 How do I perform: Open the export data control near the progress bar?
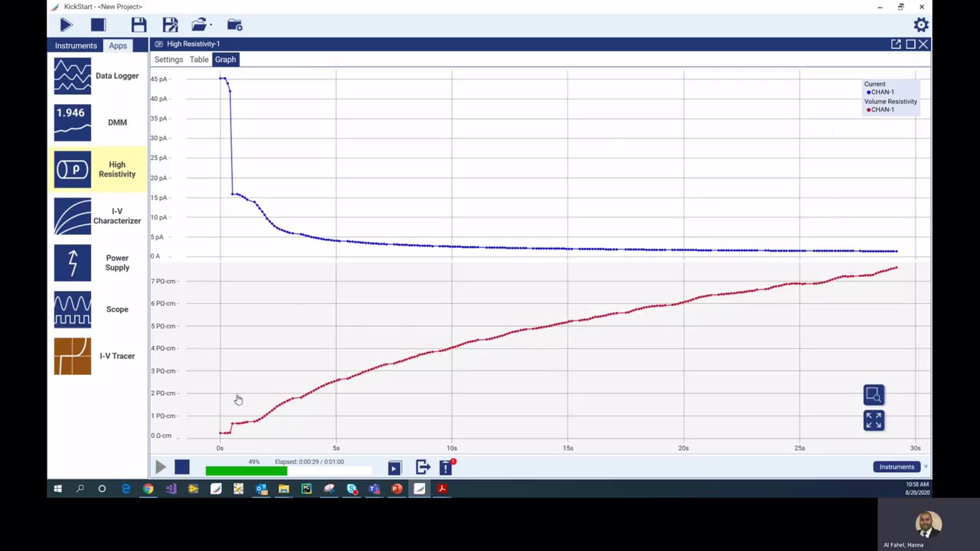(423, 468)
